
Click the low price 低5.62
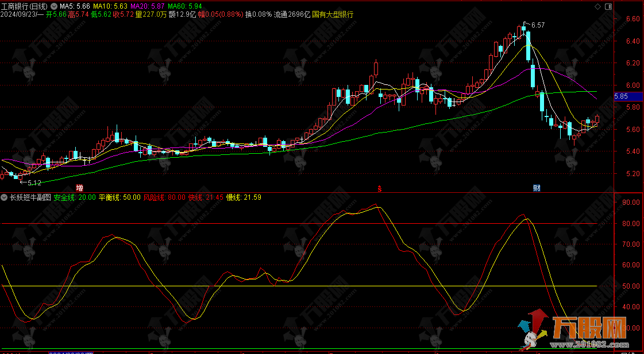[101, 14]
